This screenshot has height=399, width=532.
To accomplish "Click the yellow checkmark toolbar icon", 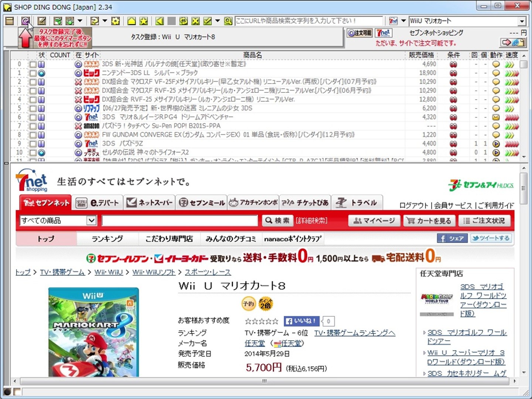I will 208,21.
